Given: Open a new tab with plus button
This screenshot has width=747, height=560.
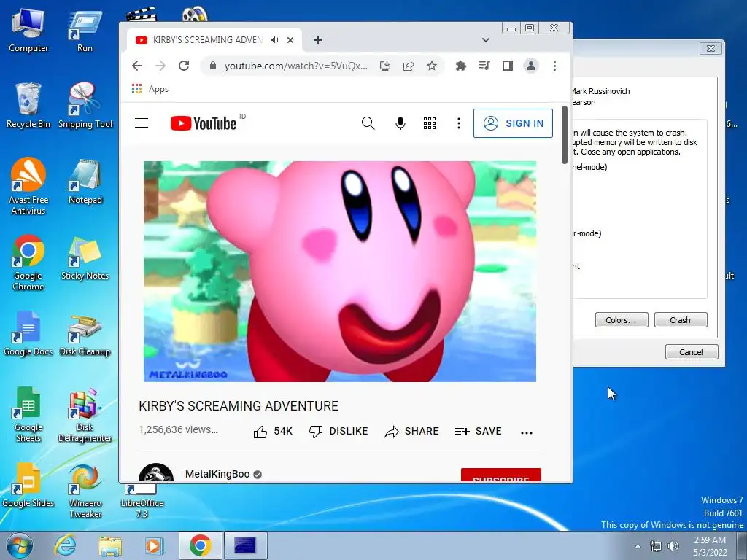Looking at the screenshot, I should [x=318, y=40].
